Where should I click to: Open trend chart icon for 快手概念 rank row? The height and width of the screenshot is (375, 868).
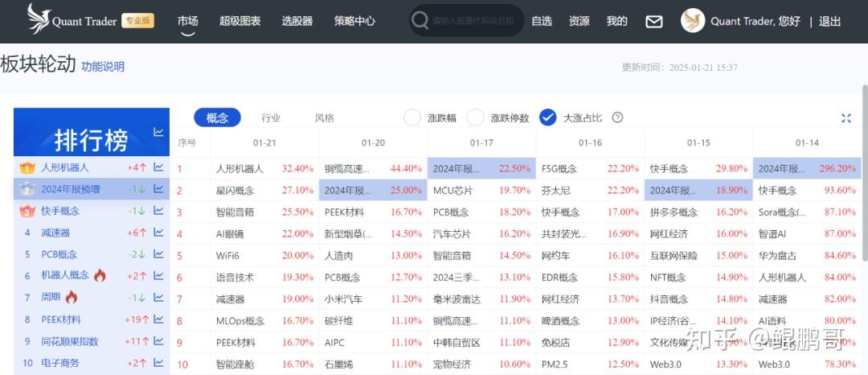158,211
